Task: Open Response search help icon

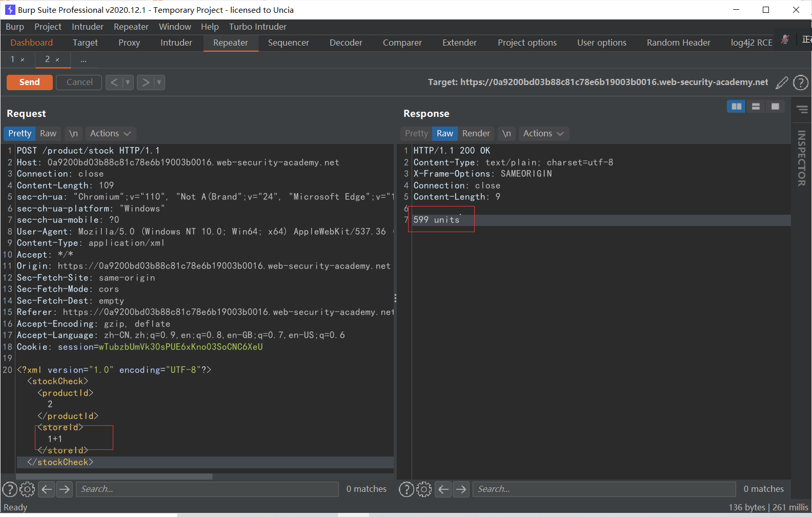Action: 407,489
